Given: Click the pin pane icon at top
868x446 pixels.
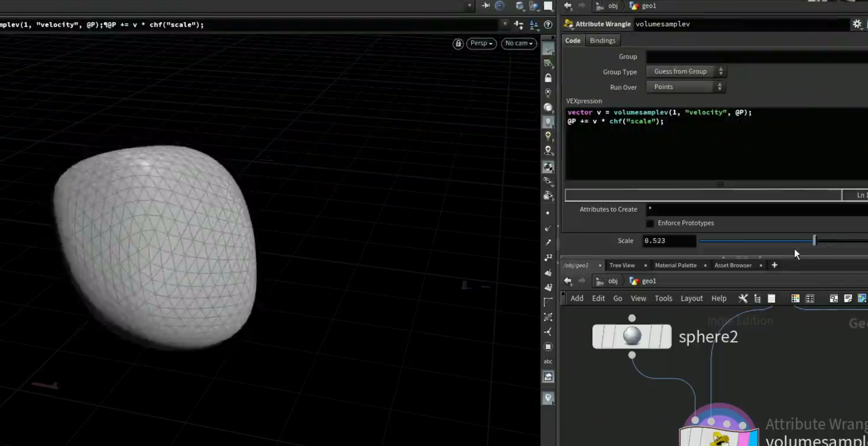Looking at the screenshot, I should pos(485,6).
